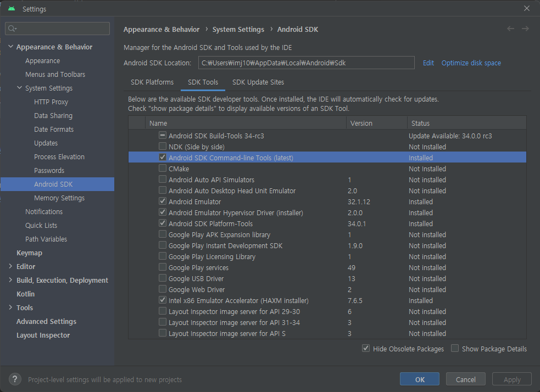540x392 pixels.
Task: Select Passwords settings
Action: [49, 171]
